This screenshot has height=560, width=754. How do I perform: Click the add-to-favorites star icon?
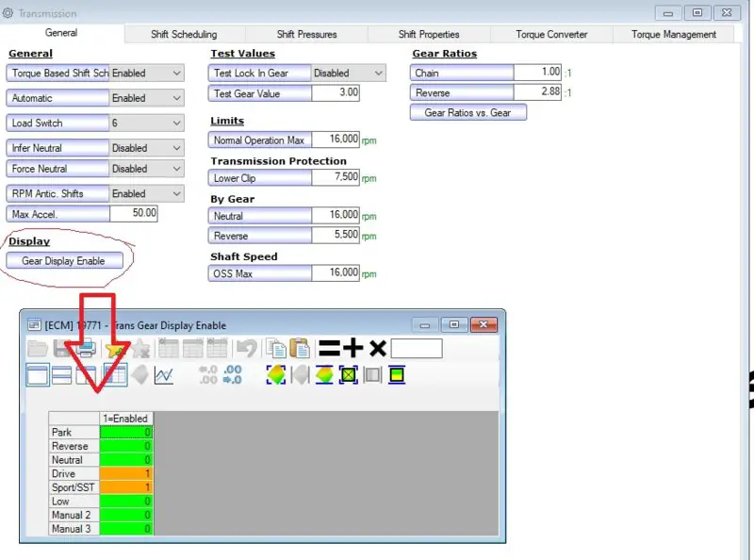[117, 348]
